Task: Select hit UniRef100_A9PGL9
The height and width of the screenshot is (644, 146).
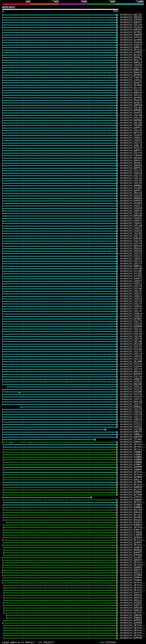Action: coord(131,63)
